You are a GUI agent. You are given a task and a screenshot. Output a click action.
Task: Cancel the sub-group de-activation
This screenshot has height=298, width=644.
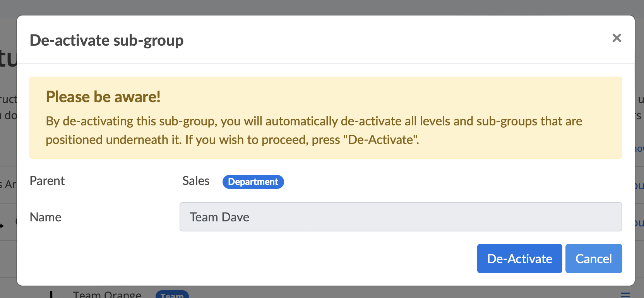point(593,259)
